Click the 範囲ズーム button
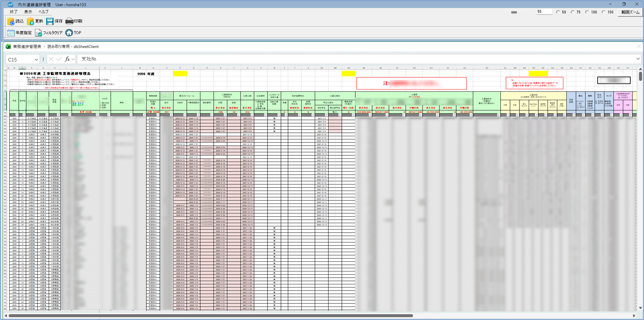Viewport: 644px width, 320px height. click(x=630, y=12)
